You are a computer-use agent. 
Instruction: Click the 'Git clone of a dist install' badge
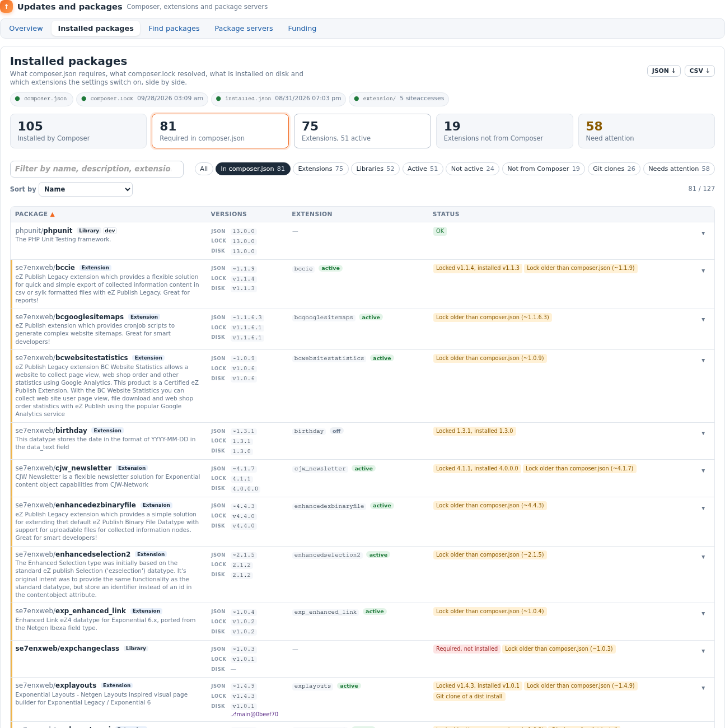tap(469, 697)
